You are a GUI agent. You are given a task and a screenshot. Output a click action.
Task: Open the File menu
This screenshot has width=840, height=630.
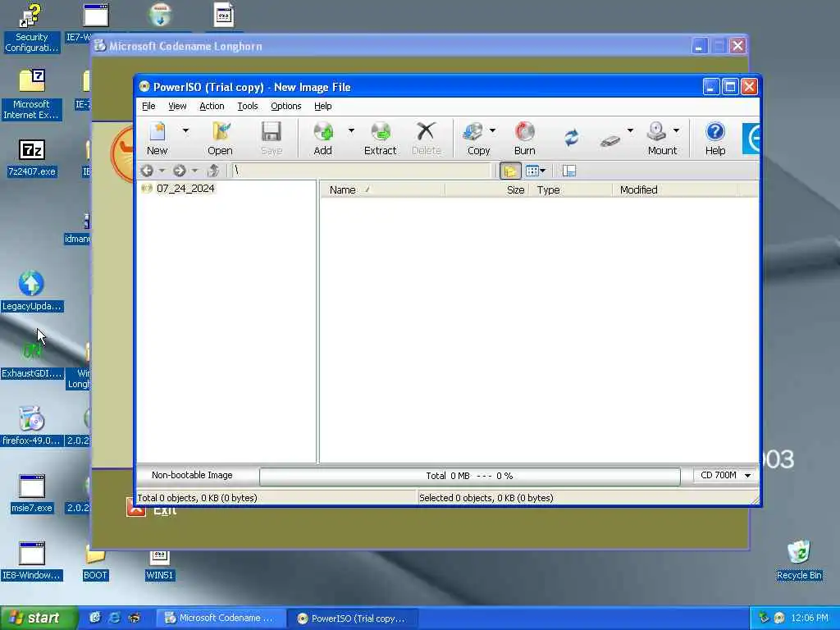click(148, 106)
